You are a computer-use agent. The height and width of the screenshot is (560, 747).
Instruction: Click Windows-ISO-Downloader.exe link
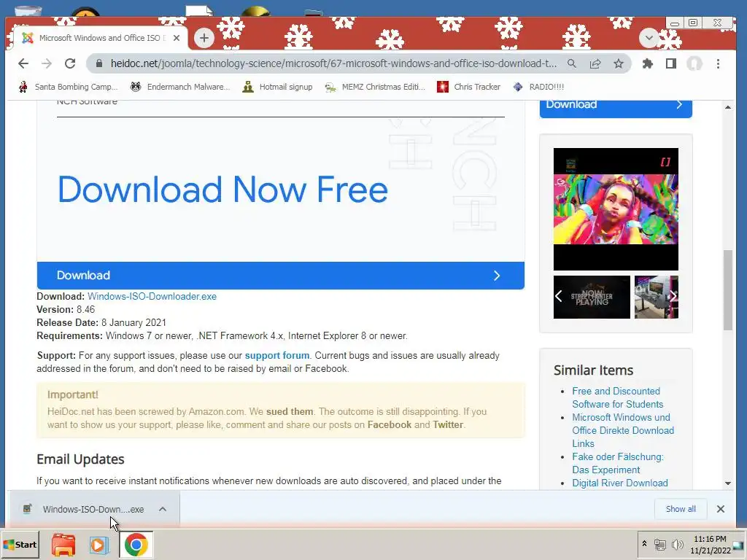pyautogui.click(x=152, y=296)
